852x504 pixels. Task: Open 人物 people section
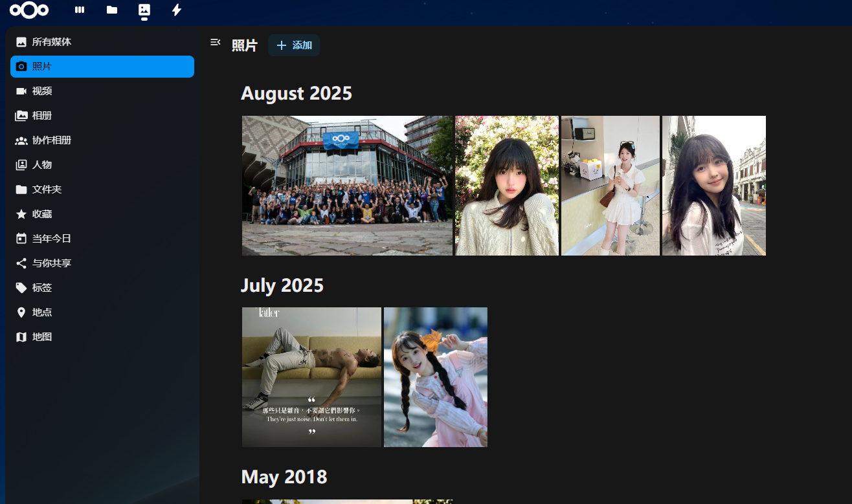pos(102,165)
